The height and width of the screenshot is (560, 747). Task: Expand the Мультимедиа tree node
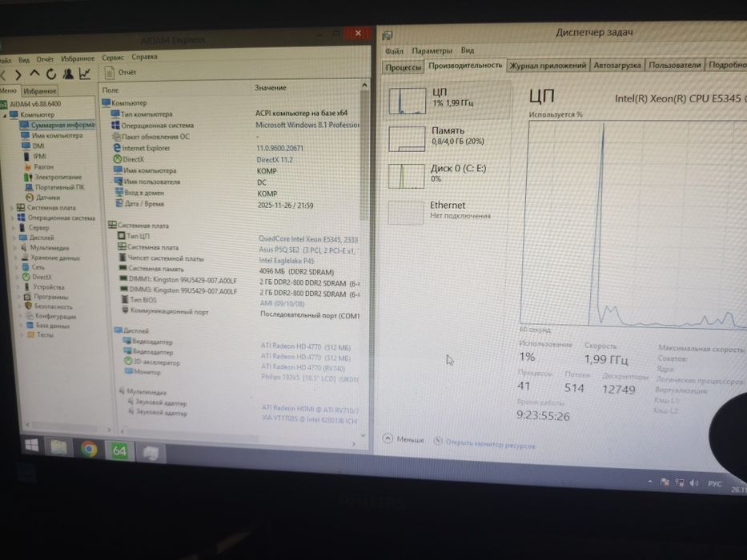pyautogui.click(x=15, y=248)
